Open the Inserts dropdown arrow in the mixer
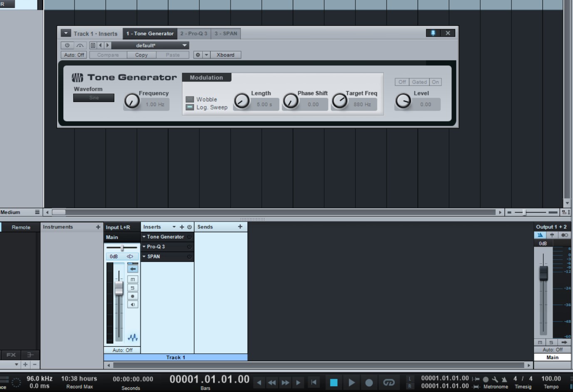573x392 pixels. coord(174,227)
